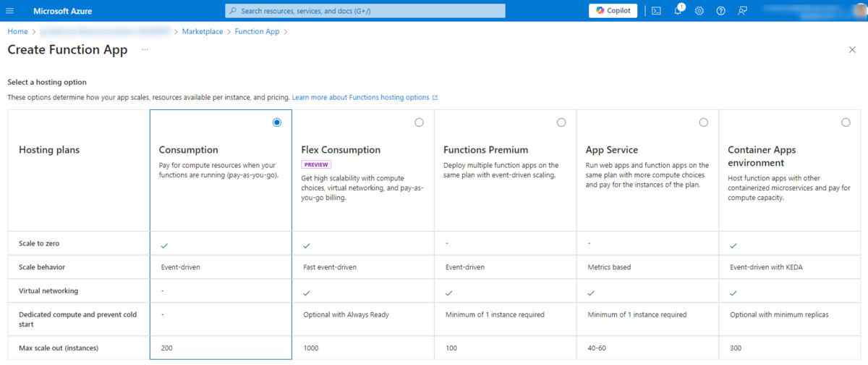Click Consumption scale to zero checkmark
The height and width of the screenshot is (365, 868).
click(164, 246)
